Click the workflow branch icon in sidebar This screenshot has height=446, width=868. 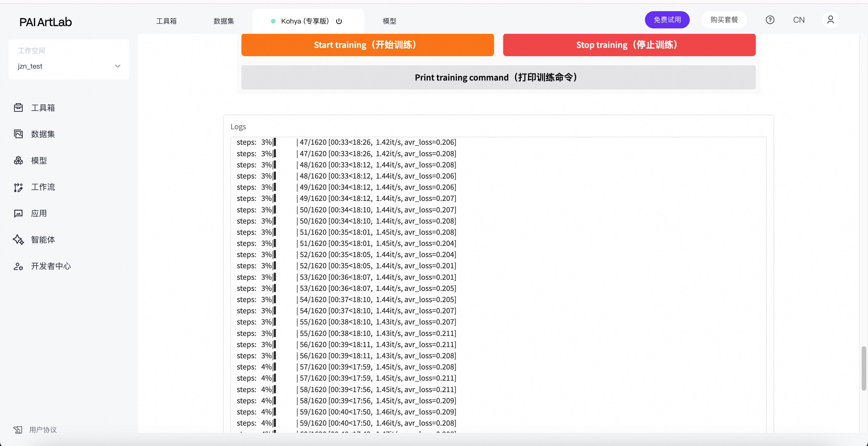point(18,187)
